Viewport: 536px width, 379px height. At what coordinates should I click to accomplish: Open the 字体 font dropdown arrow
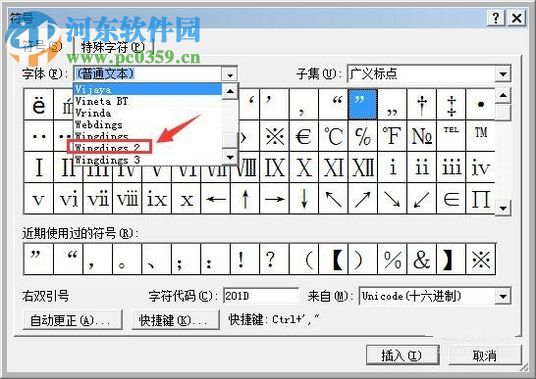(x=230, y=74)
